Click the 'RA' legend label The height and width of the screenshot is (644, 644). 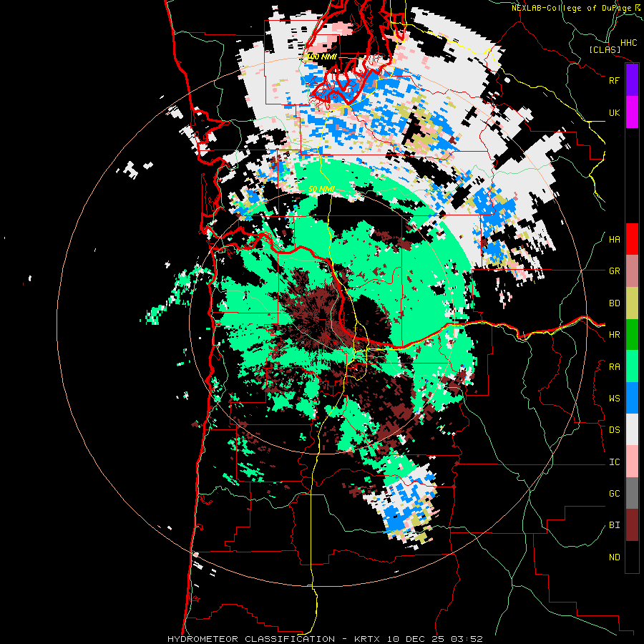pyautogui.click(x=615, y=367)
